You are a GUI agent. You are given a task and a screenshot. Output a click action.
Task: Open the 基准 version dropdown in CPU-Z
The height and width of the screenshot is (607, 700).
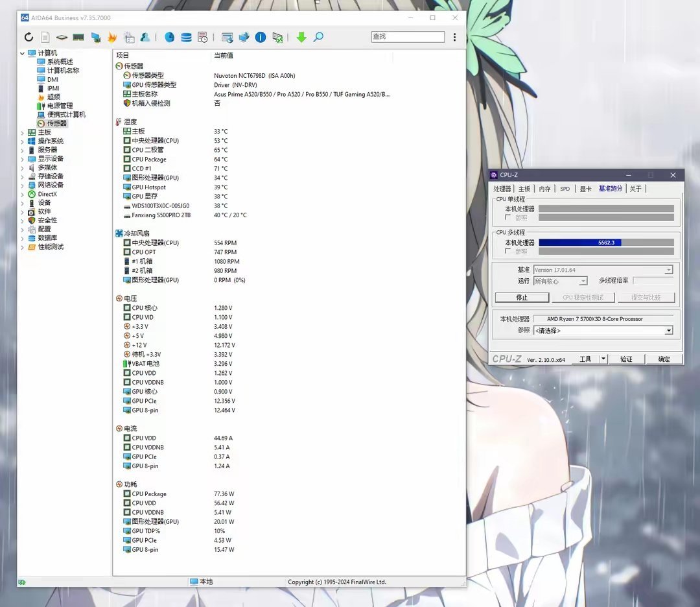coord(668,270)
